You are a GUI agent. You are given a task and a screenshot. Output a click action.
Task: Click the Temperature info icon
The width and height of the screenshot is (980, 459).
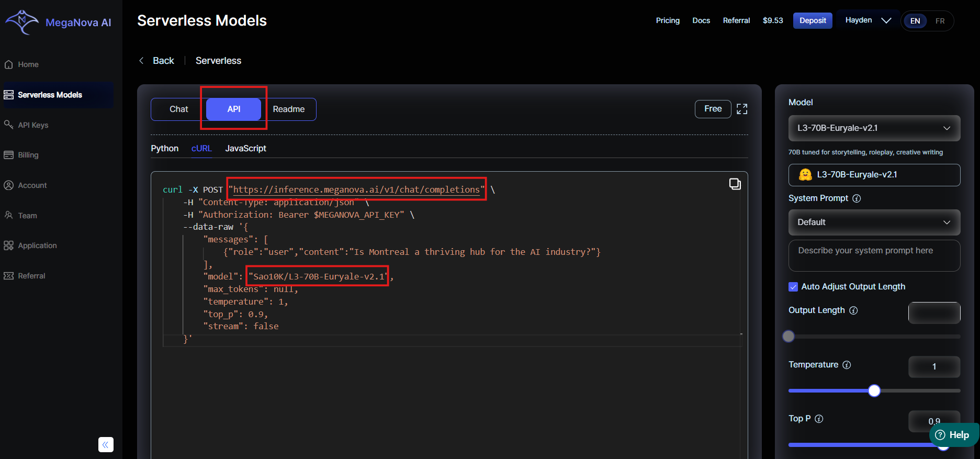(847, 365)
